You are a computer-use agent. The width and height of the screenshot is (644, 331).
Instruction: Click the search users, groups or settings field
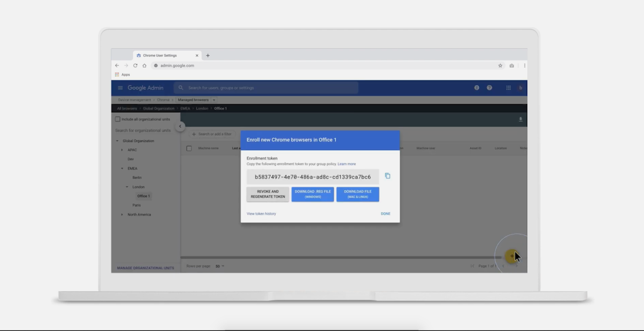click(x=268, y=88)
